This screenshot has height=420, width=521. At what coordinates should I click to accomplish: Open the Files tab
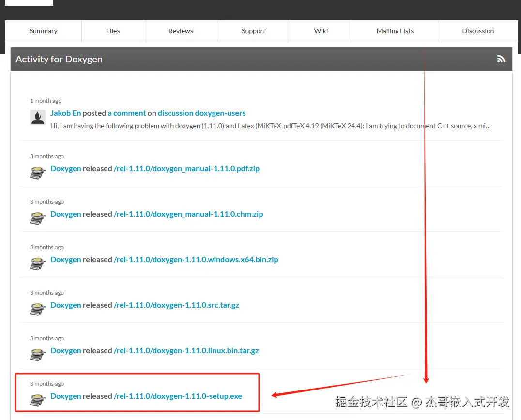tap(113, 31)
